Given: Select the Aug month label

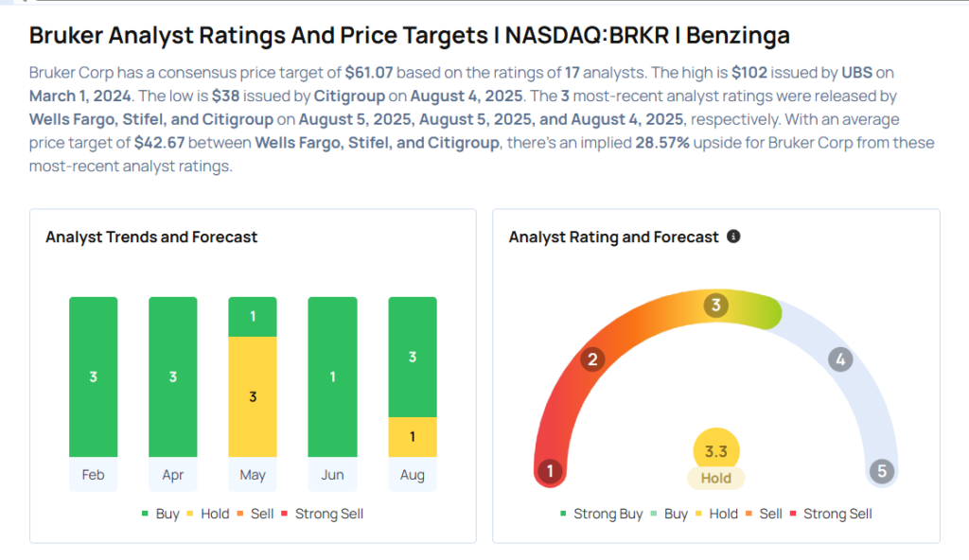Looking at the screenshot, I should click(413, 475).
